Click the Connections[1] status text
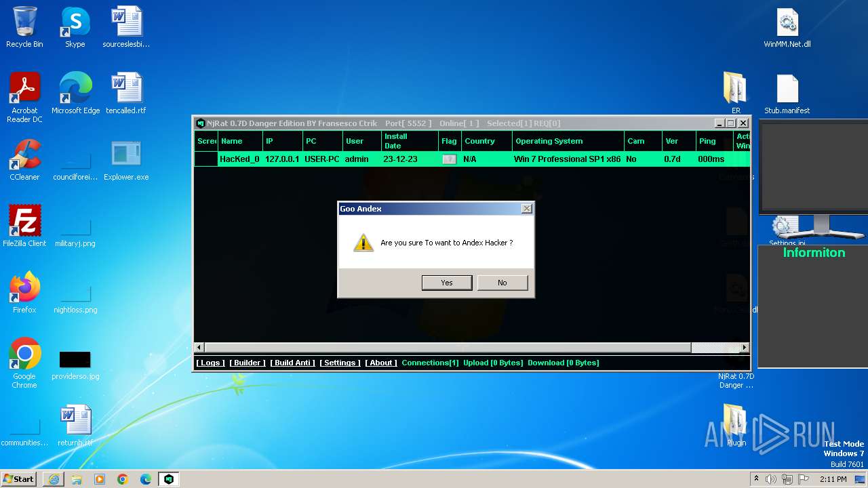 (430, 363)
